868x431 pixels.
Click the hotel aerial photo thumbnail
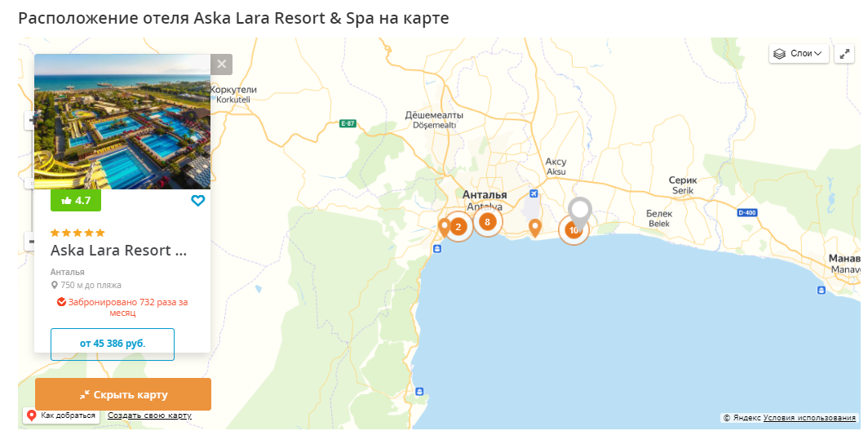pyautogui.click(x=122, y=122)
